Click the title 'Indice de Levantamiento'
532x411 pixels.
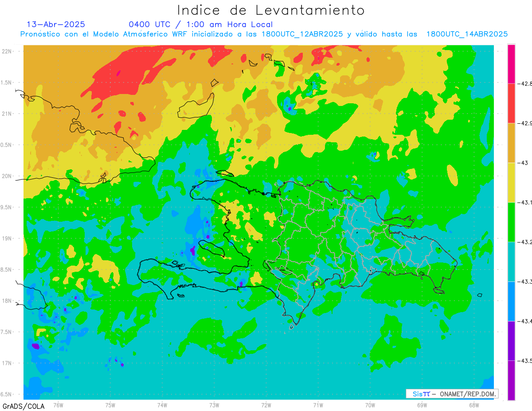[271, 10]
